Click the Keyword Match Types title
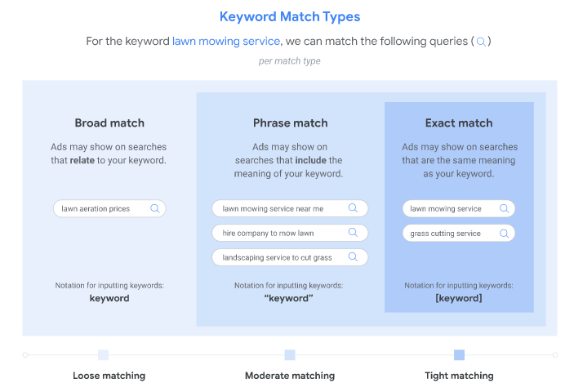 pos(290,16)
